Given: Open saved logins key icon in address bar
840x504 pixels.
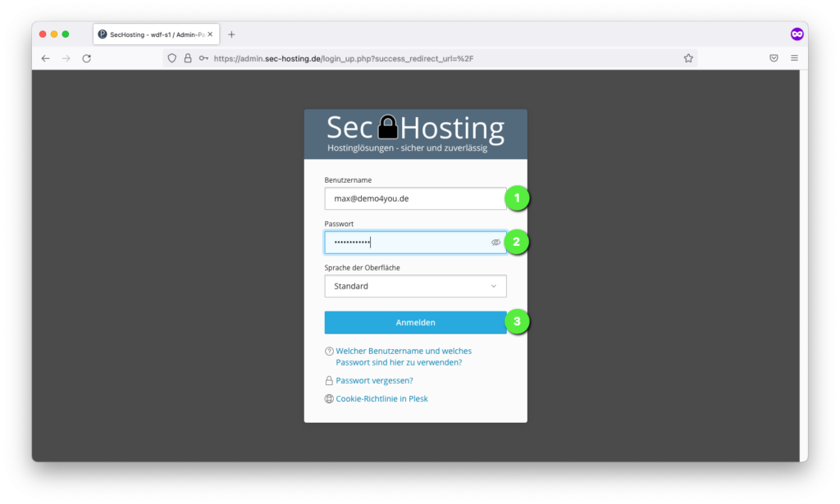Looking at the screenshot, I should pyautogui.click(x=203, y=58).
